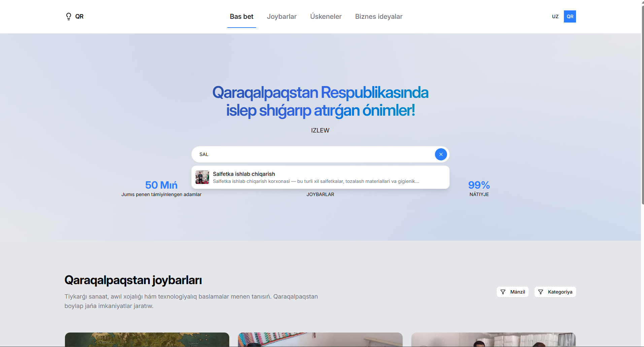Click the lightbulb logo icon
644x347 pixels.
[69, 16]
